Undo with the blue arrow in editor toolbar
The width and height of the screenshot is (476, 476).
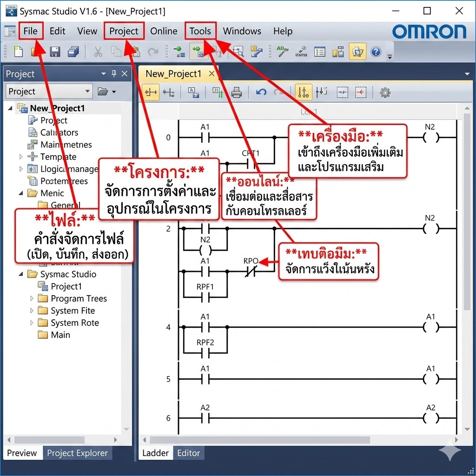(x=261, y=92)
